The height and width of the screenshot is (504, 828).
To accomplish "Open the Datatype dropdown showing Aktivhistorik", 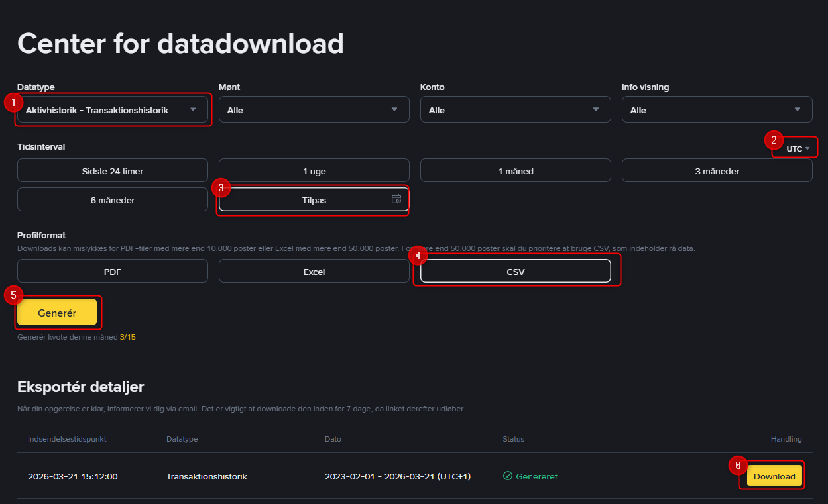I will click(x=113, y=109).
